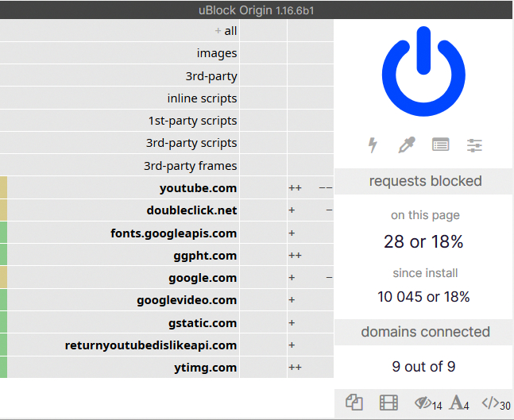Click yellow status swatch beside youtube.com
Screen dimensions: 514x420
[x=3, y=187]
